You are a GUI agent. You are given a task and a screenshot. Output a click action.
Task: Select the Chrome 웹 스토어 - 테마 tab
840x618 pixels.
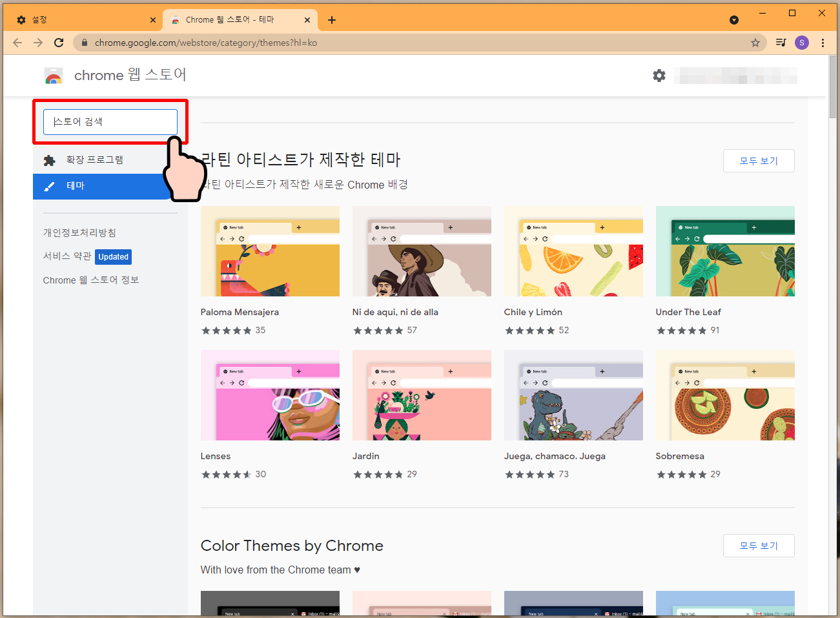click(240, 20)
